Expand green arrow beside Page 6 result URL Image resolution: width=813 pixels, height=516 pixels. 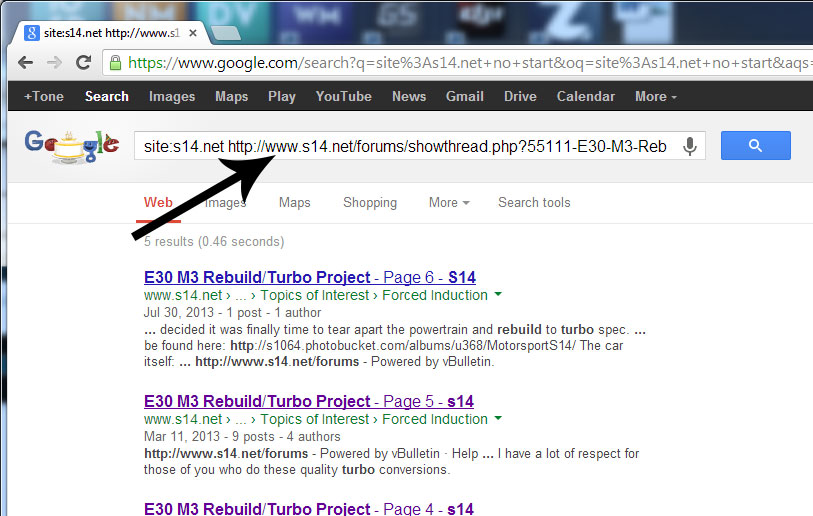coord(498,294)
